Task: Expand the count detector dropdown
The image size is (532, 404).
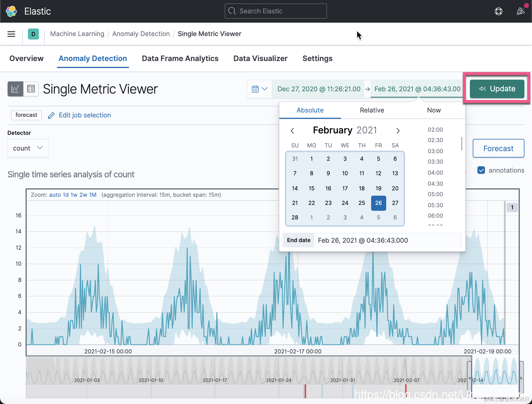Action: point(28,148)
